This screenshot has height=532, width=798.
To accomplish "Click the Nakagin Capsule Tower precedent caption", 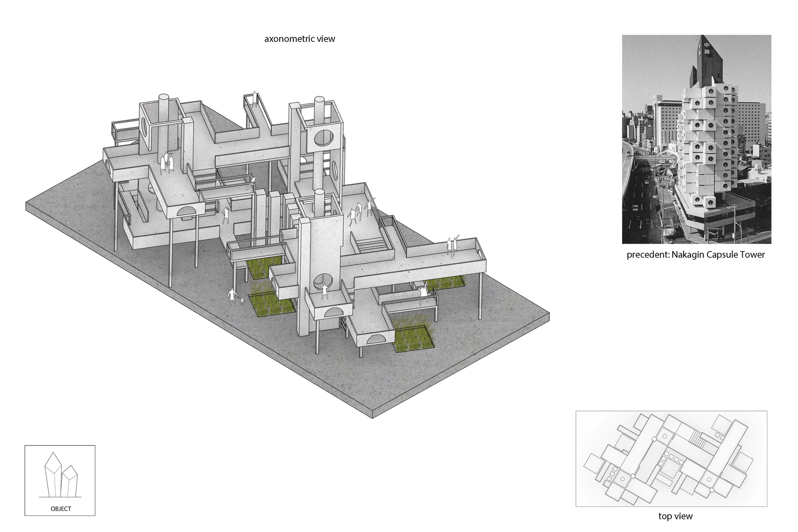I will coord(696,255).
